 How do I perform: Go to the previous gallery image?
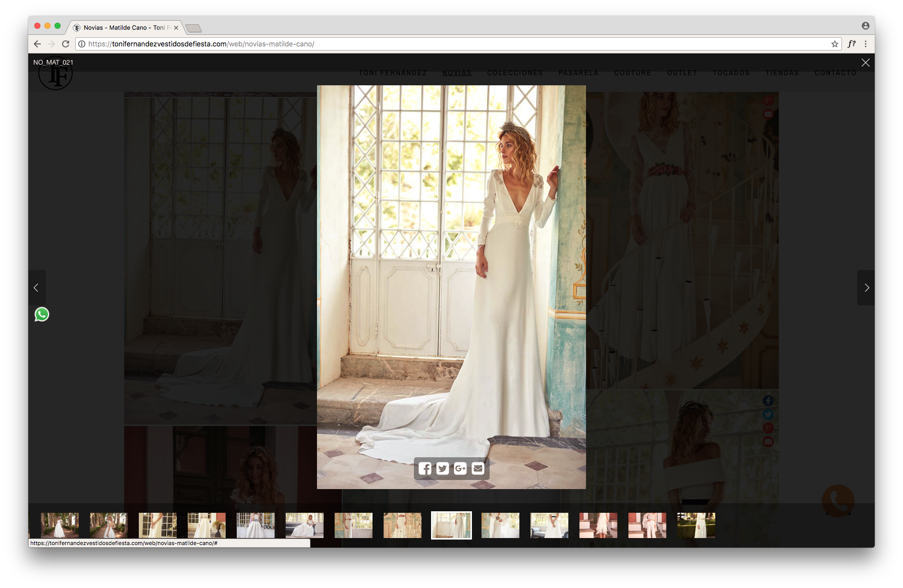(x=36, y=288)
